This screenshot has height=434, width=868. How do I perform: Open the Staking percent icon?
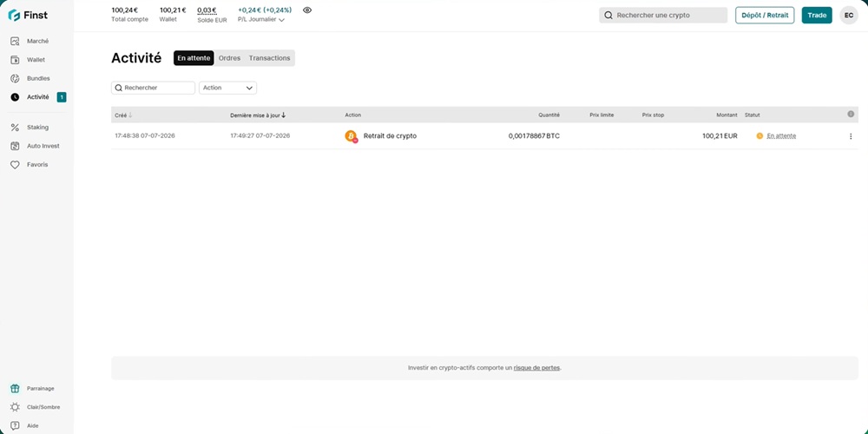pos(15,128)
